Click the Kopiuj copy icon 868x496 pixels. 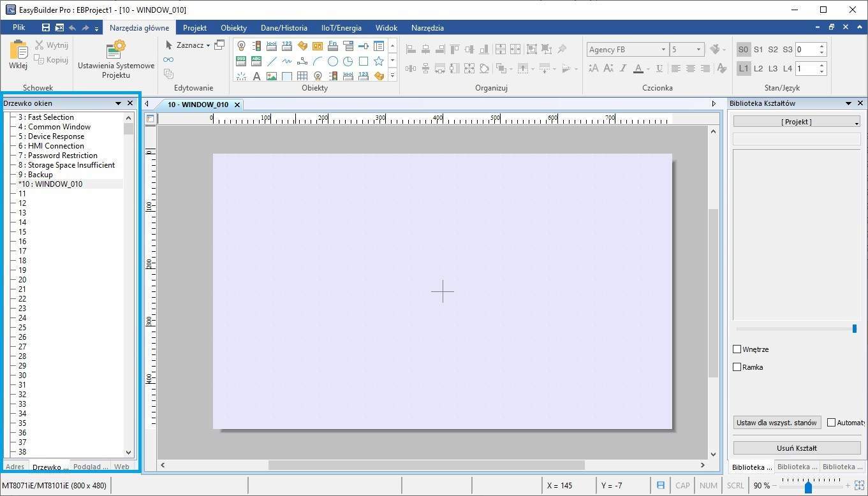point(40,60)
